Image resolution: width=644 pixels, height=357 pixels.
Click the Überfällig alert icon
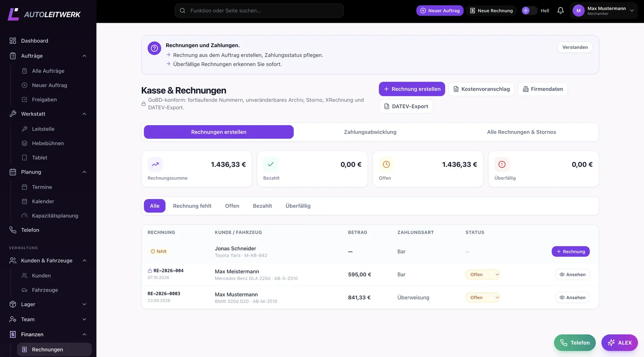[502, 165]
